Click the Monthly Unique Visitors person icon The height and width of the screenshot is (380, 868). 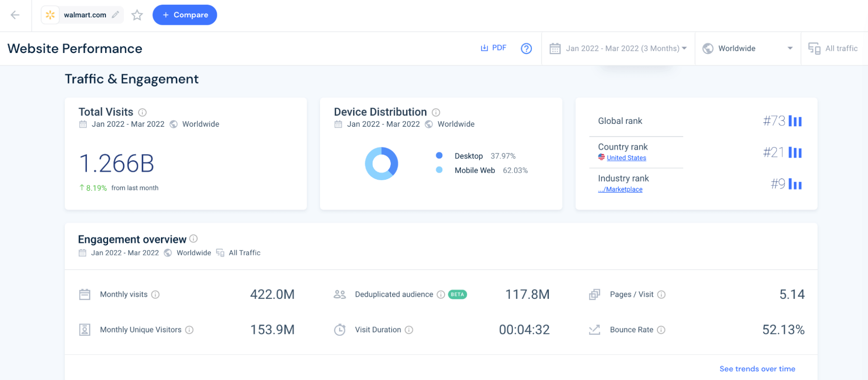pos(85,330)
